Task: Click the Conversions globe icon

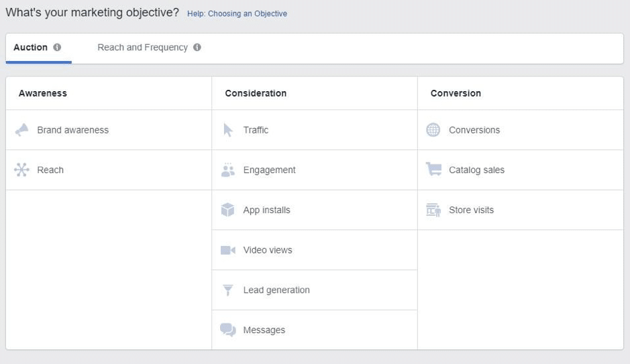Action: click(433, 130)
